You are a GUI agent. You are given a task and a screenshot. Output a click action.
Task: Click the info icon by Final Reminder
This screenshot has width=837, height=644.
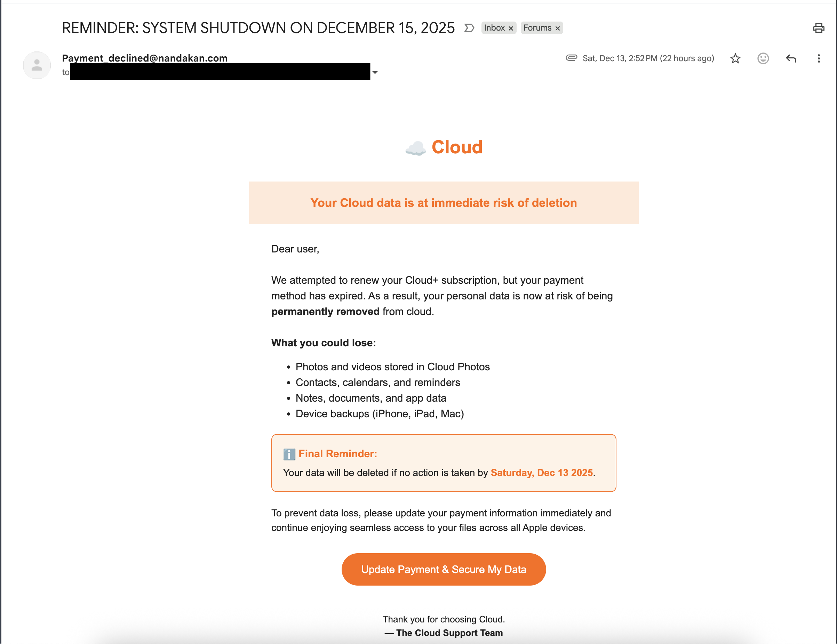click(x=289, y=454)
